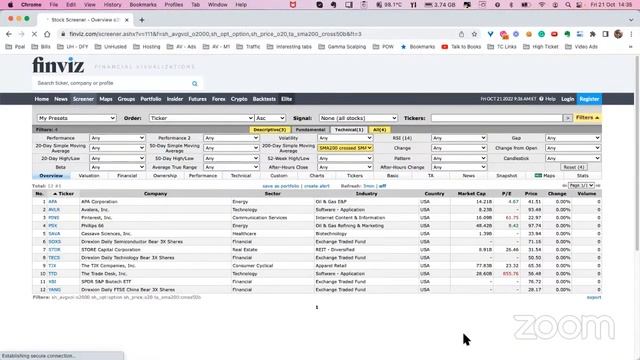The height and width of the screenshot is (360, 640).
Task: Open the Bookmarks star folder
Action: [418, 47]
